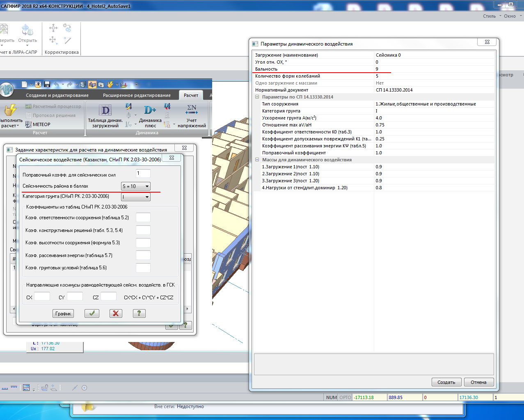Click the green checkmark confirm button
Screen dimensions: 524x420
pos(92,313)
